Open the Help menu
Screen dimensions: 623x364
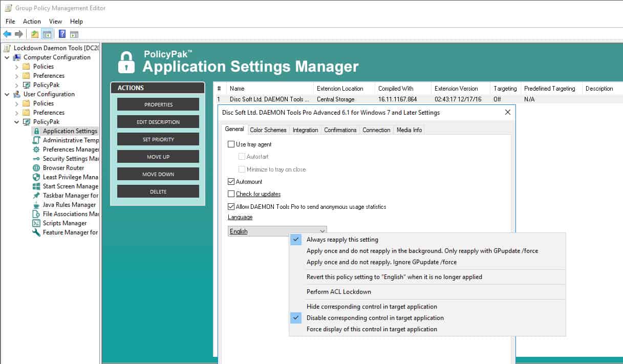click(76, 22)
